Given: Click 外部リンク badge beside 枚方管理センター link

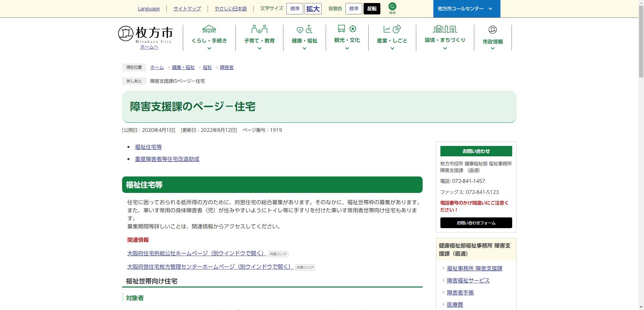Looking at the screenshot, I should 305,267.
